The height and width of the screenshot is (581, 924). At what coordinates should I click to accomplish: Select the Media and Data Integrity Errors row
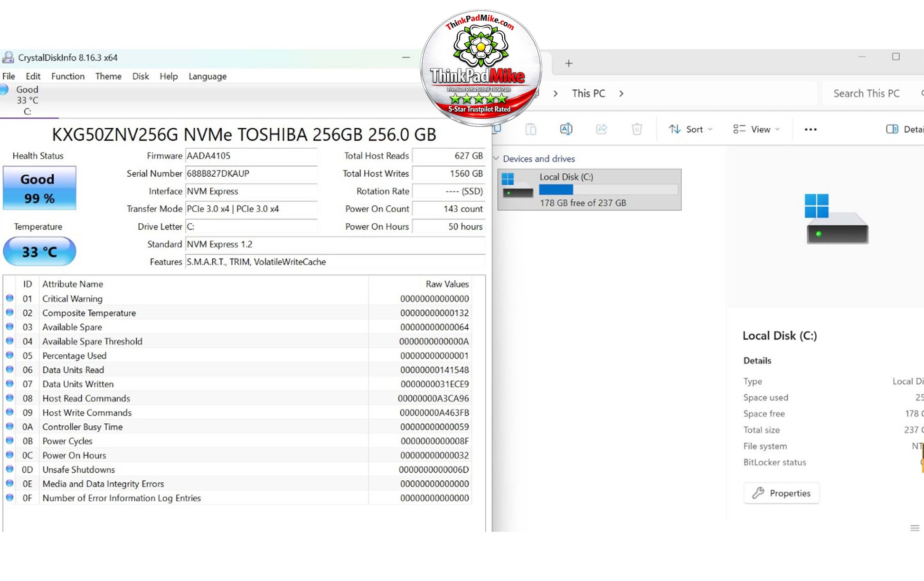(237, 484)
